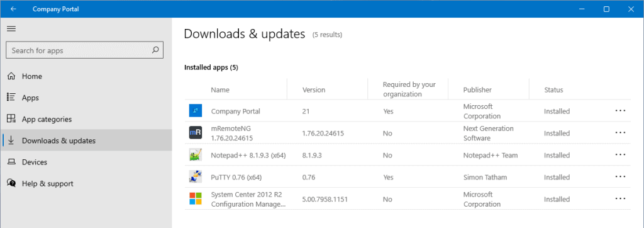Viewport: 644px width, 228px height.
Task: Open the hamburger navigation menu
Action: pos(11,29)
